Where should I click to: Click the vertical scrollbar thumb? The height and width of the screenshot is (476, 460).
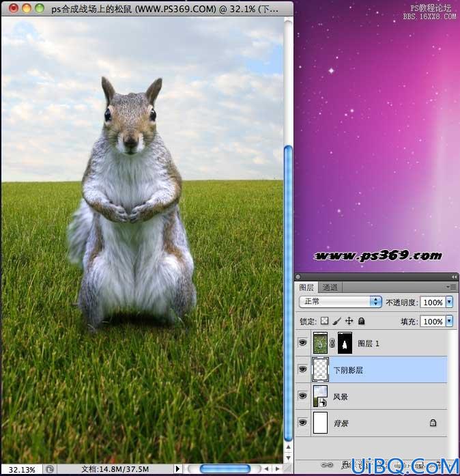(x=288, y=293)
